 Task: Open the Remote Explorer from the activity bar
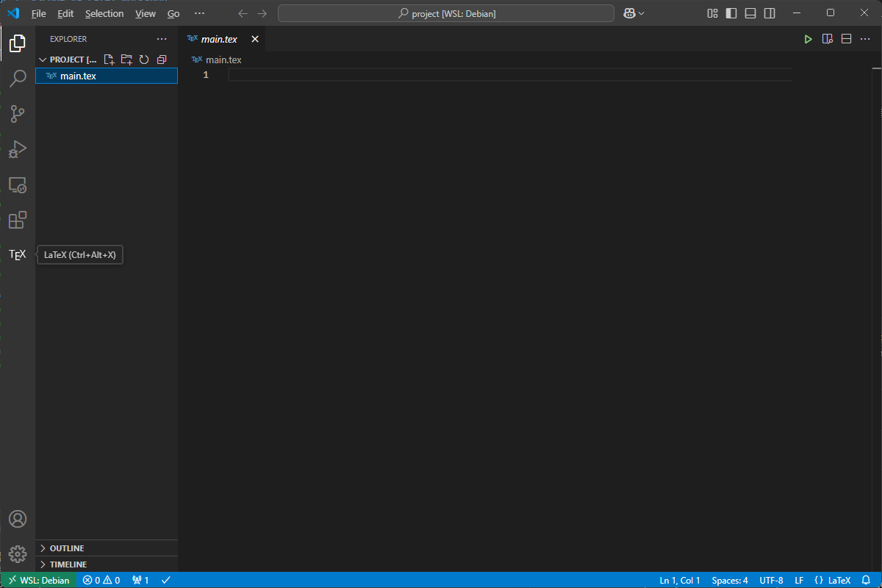(x=17, y=184)
